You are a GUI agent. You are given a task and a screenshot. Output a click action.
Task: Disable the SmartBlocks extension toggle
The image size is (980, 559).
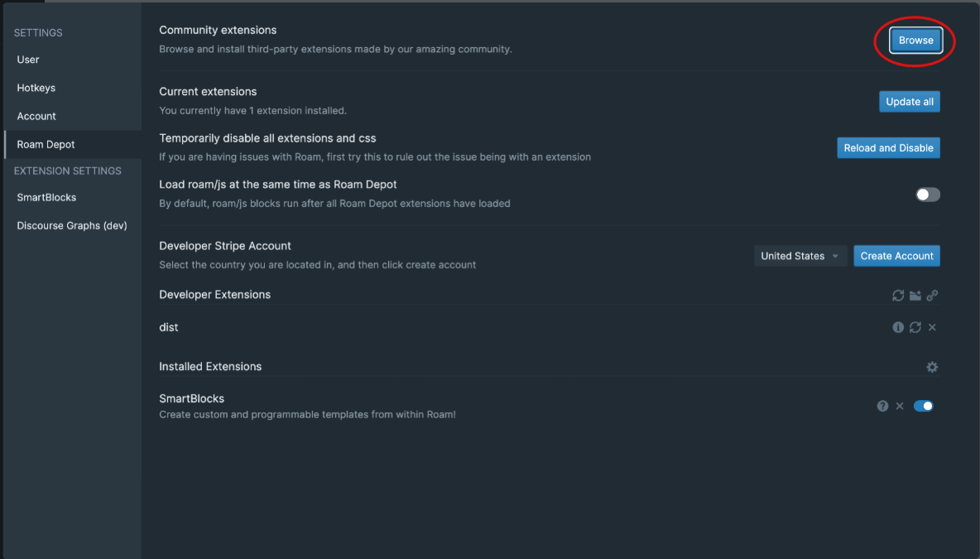point(923,406)
